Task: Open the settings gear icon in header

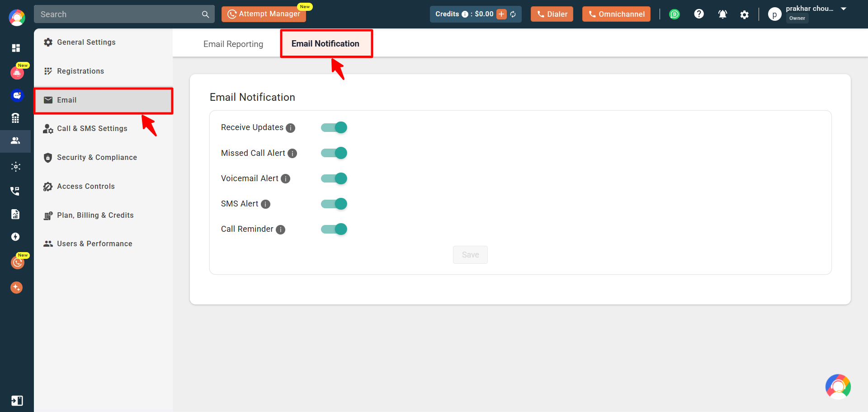Action: point(745,15)
